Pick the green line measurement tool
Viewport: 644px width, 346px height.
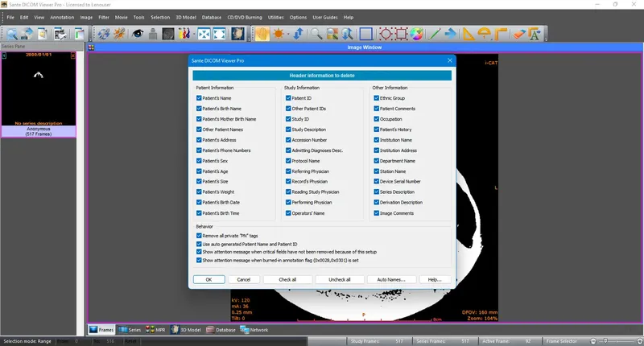pyautogui.click(x=434, y=34)
